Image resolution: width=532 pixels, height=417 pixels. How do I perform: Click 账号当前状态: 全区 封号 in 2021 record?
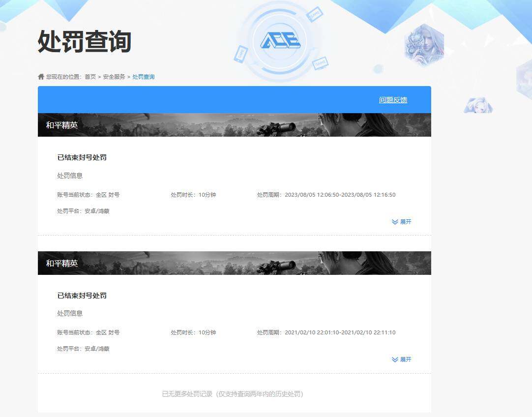(x=88, y=332)
